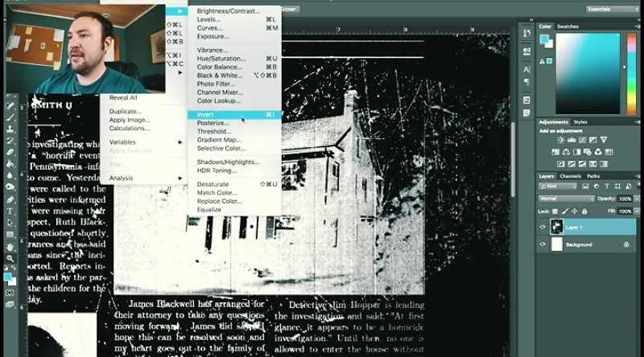Add a Vibrance adjustment (triangle icon)
Screen dimensions: 644x357
click(x=603, y=140)
